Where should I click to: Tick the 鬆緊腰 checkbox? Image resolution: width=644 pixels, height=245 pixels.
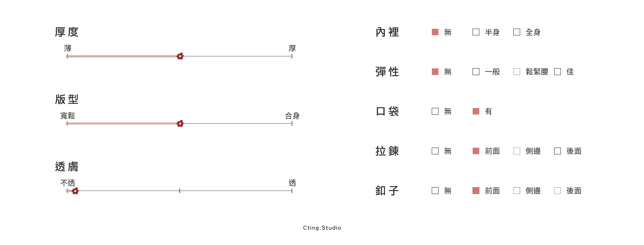516,72
